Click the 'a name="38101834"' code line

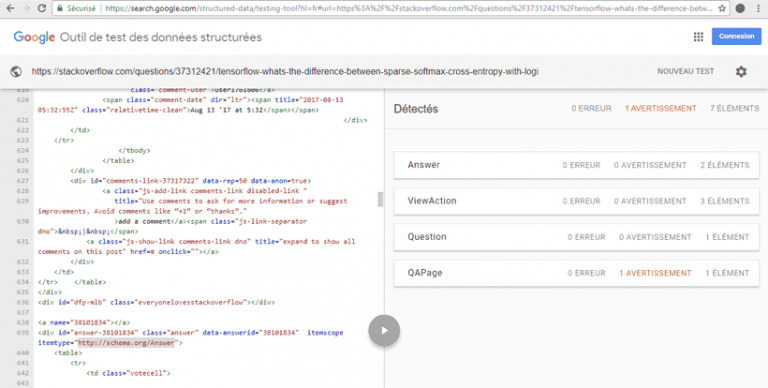pyautogui.click(x=84, y=323)
